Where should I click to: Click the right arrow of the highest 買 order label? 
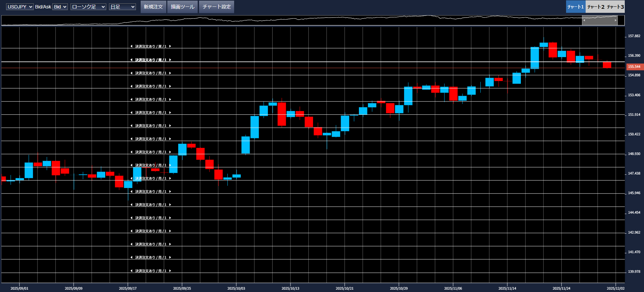170,46
